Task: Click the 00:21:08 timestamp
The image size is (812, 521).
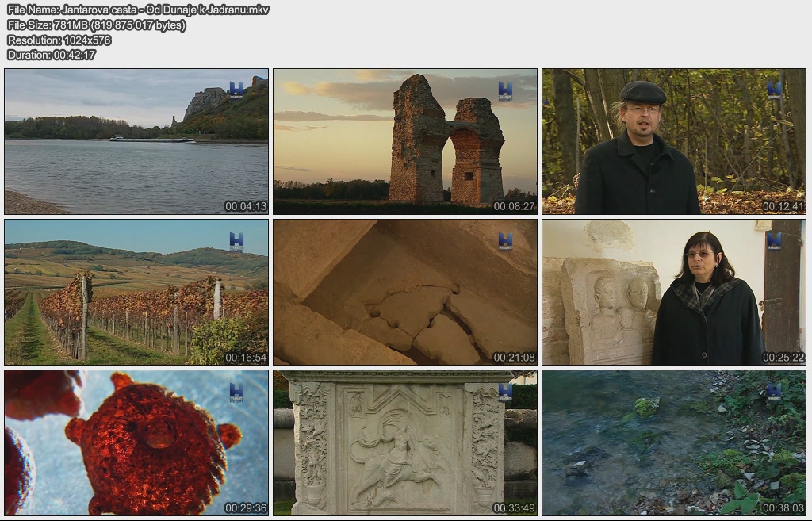Action: pyautogui.click(x=514, y=358)
